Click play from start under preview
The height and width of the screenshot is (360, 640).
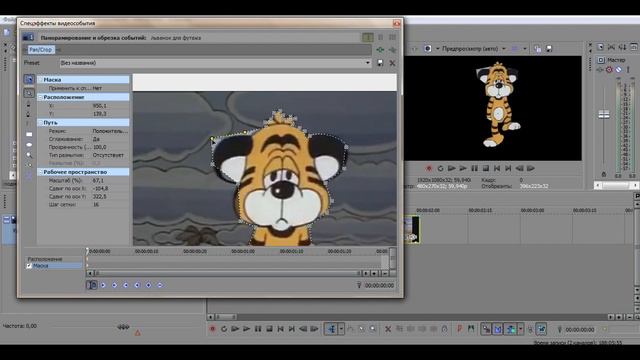451,168
